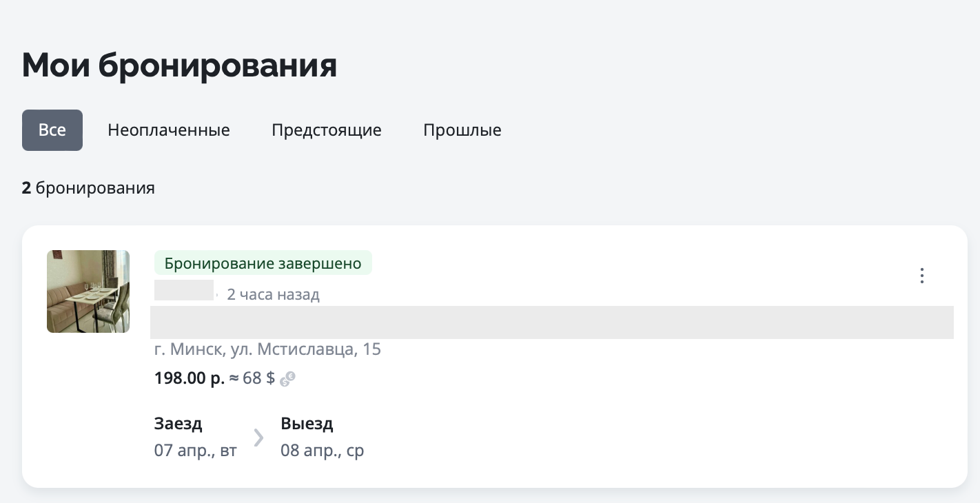Open the apartment photo thumbnail
Image resolution: width=980 pixels, height=503 pixels.
[88, 291]
